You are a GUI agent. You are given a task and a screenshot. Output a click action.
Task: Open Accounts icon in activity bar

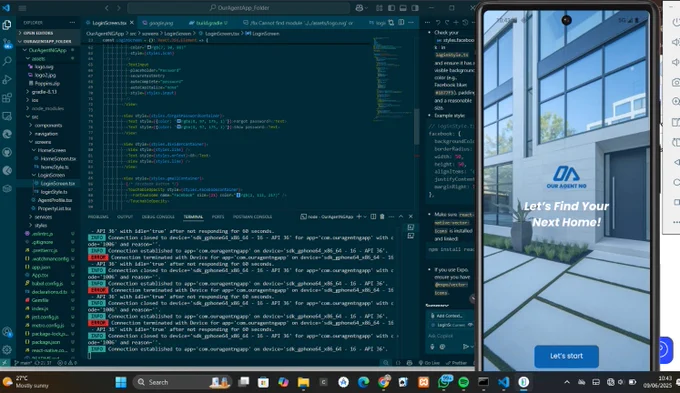click(x=7, y=332)
